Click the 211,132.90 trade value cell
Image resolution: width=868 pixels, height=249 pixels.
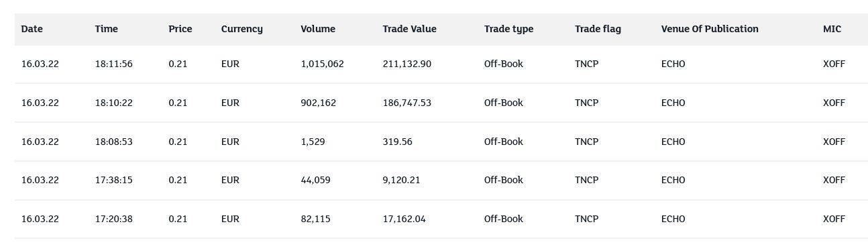(407, 64)
